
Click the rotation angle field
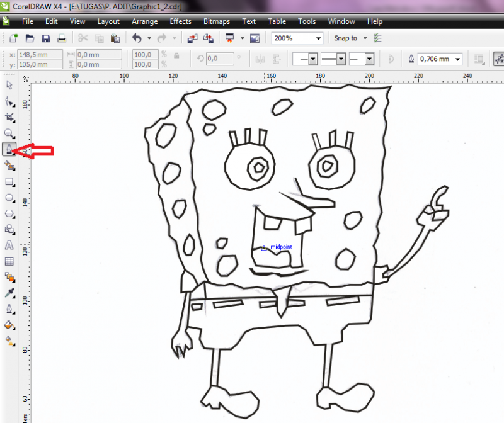click(x=220, y=59)
